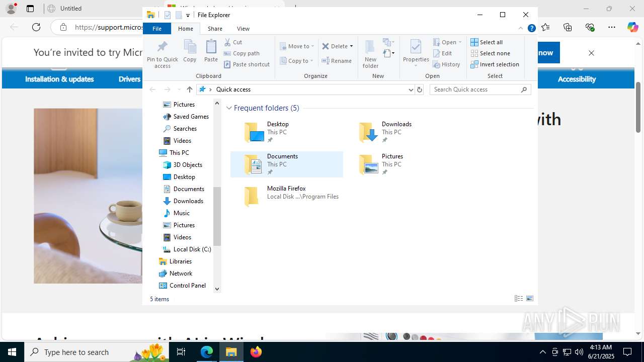
Task: Select Network in navigation pane
Action: [x=181, y=274]
